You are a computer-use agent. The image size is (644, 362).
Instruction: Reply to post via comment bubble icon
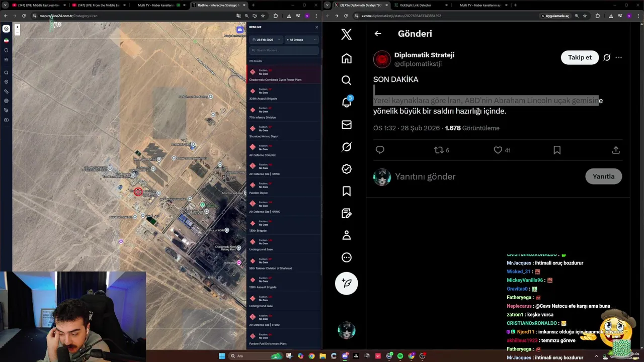point(380,150)
